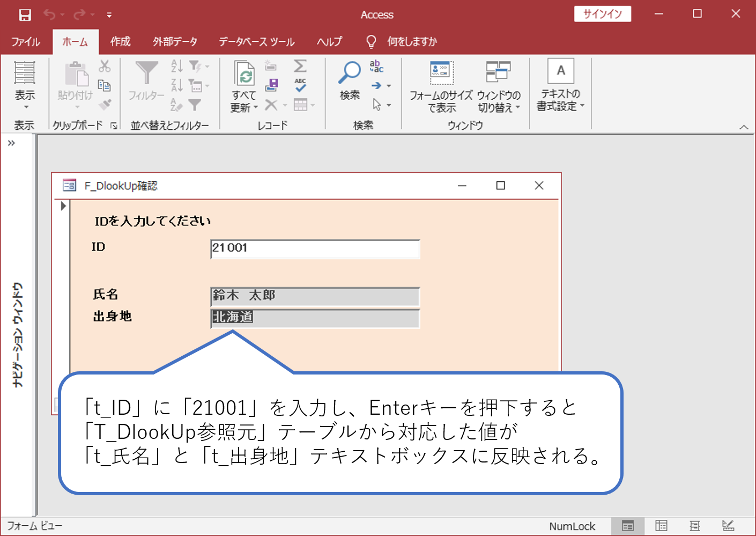Click inside the ID input showing 21001
Image resolution: width=756 pixels, height=536 pixels.
tap(315, 248)
